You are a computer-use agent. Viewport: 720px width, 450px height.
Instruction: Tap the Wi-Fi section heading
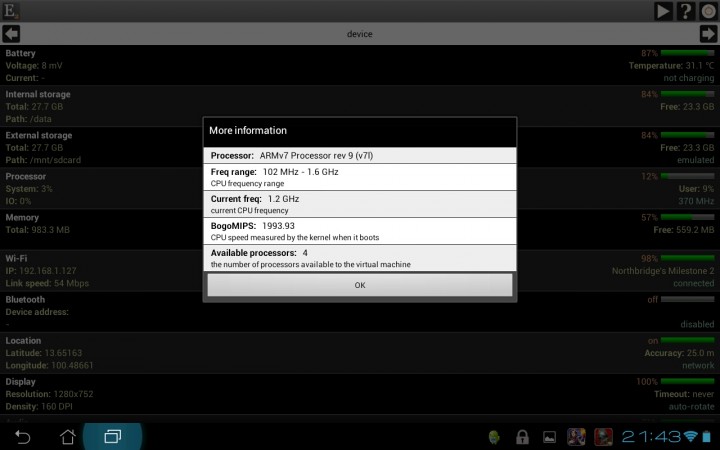coord(16,259)
